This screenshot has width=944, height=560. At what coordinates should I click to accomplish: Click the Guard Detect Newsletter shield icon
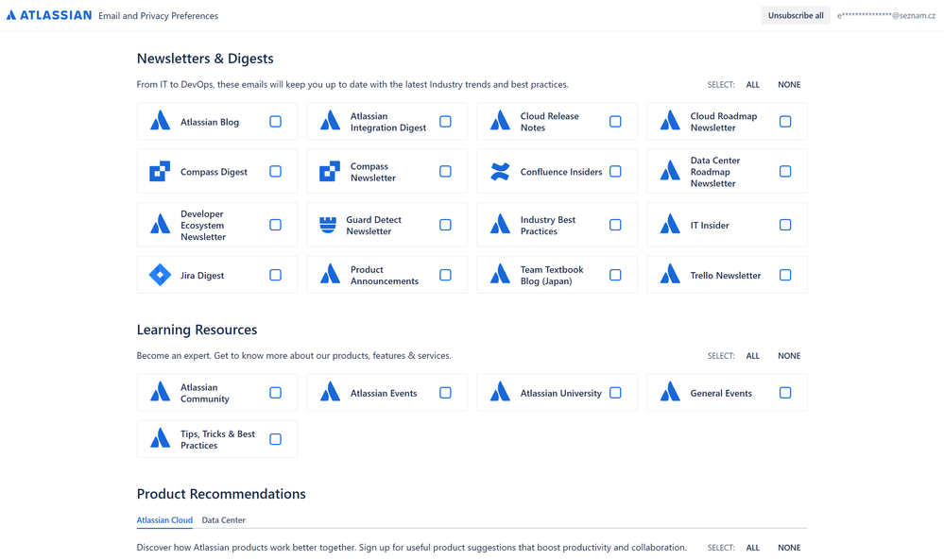[328, 225]
